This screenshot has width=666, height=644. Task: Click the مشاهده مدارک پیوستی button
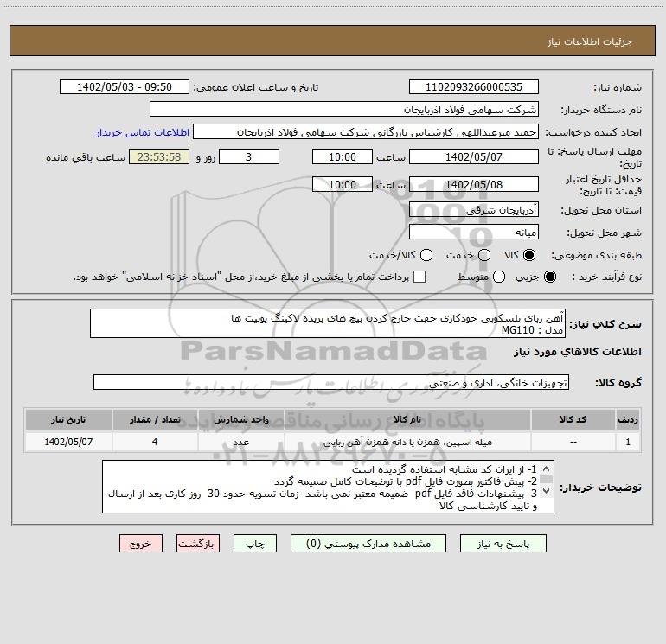point(368,544)
